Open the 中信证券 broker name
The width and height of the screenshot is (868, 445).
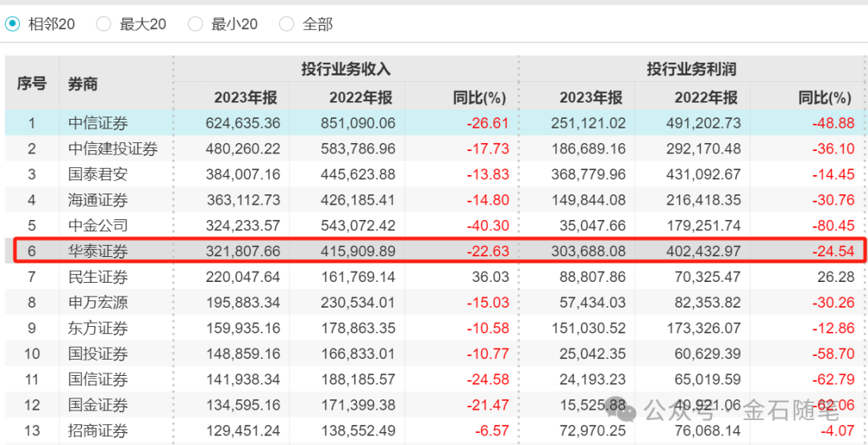tap(98, 124)
